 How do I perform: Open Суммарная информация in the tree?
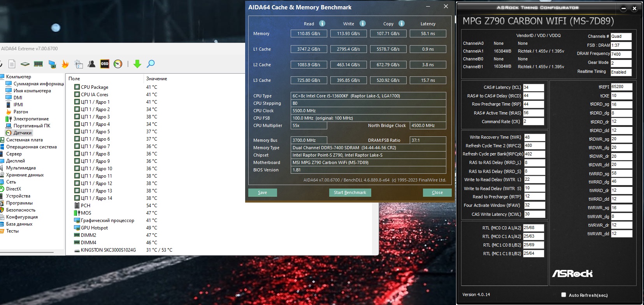click(x=39, y=84)
